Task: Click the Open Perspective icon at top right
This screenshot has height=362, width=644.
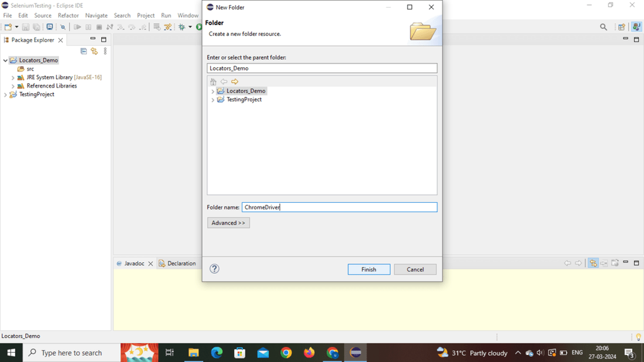Action: tap(622, 26)
